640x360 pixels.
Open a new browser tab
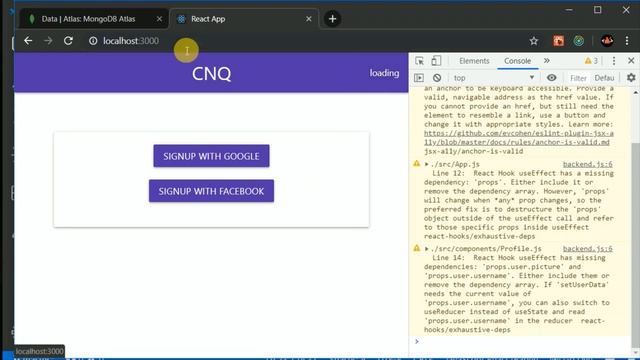click(x=332, y=19)
